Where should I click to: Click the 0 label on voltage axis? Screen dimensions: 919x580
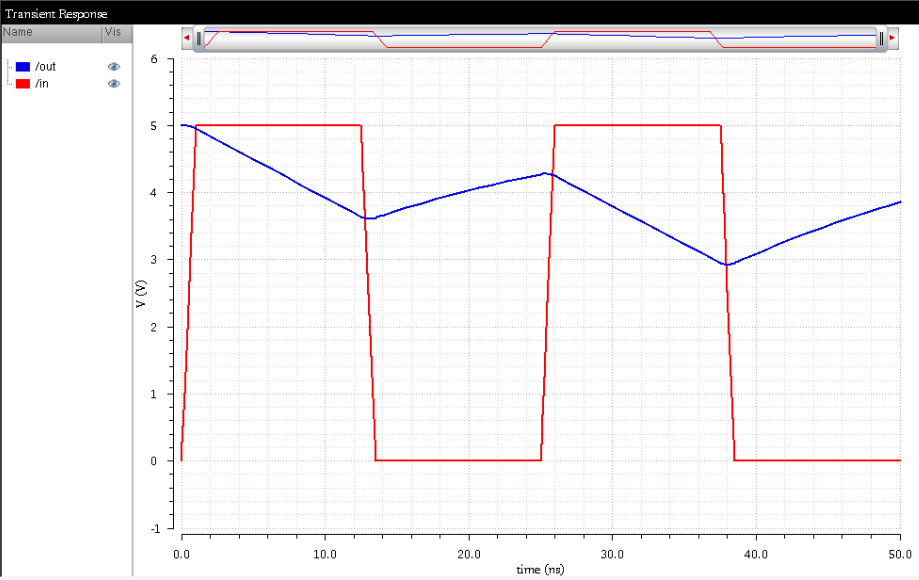154,461
